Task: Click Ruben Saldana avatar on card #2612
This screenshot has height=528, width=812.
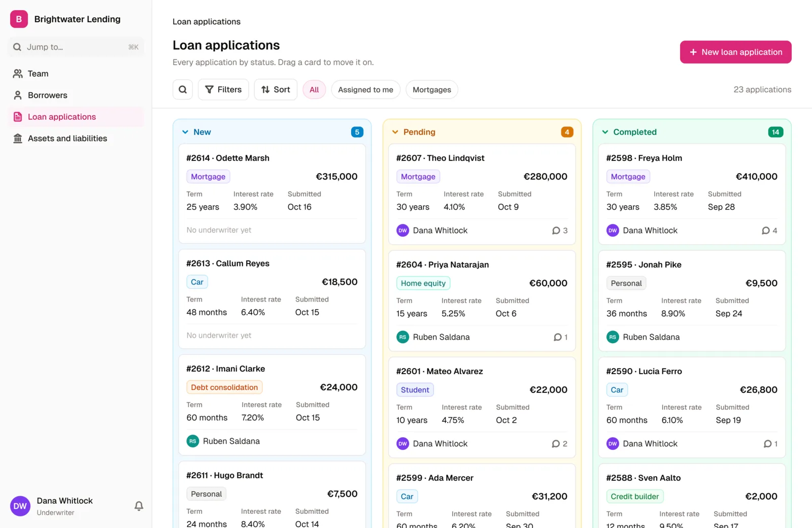Action: pos(193,441)
